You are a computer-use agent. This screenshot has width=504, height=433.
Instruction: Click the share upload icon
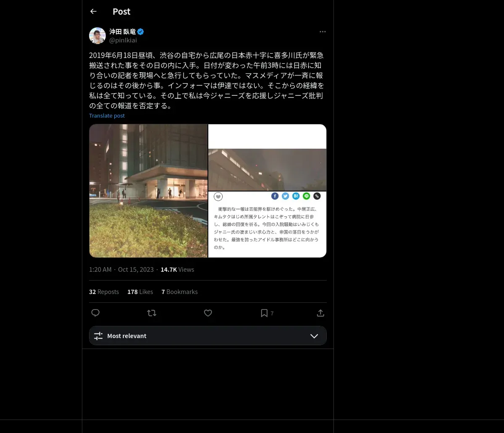coord(320,313)
